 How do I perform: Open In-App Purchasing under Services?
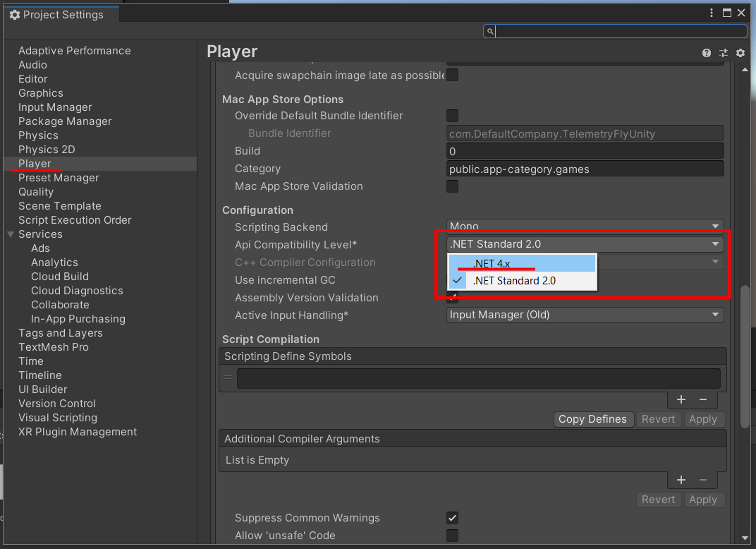[78, 319]
